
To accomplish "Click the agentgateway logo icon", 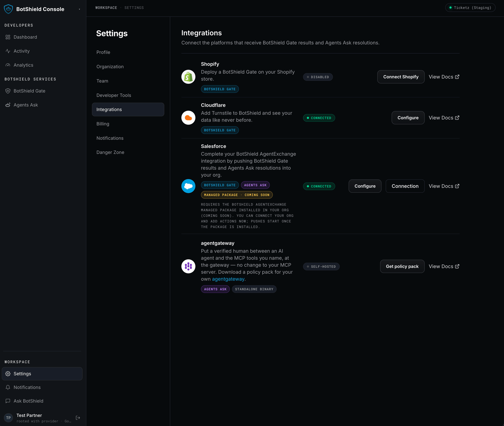I will tap(188, 266).
